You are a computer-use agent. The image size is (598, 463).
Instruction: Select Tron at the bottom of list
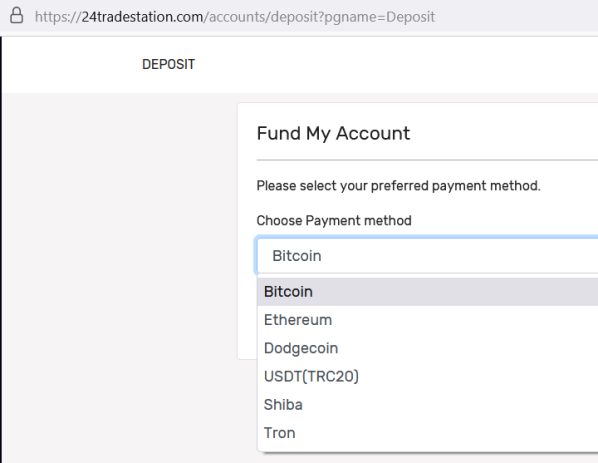(x=428, y=433)
